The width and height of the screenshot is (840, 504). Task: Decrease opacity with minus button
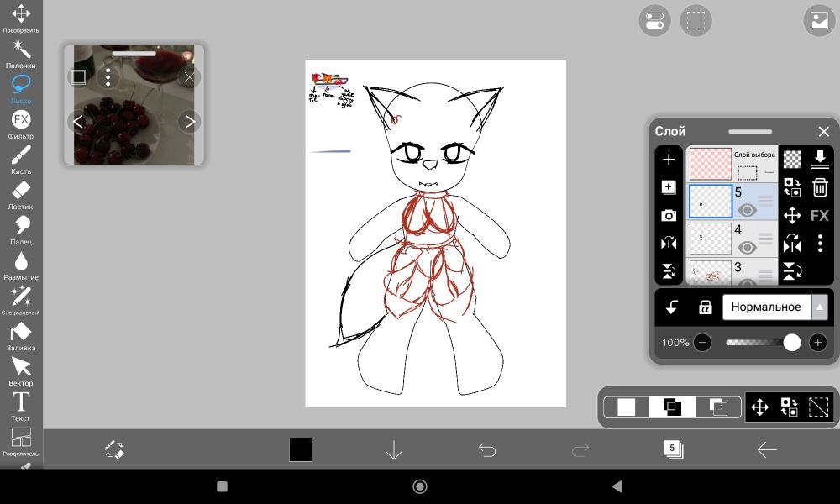(x=702, y=342)
